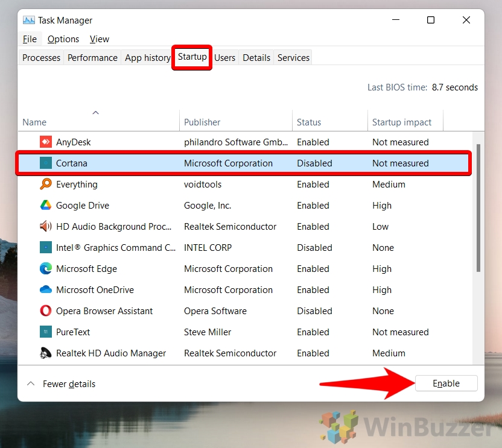Select the Microsoft Edge icon
The height and width of the screenshot is (448, 502).
pos(46,269)
